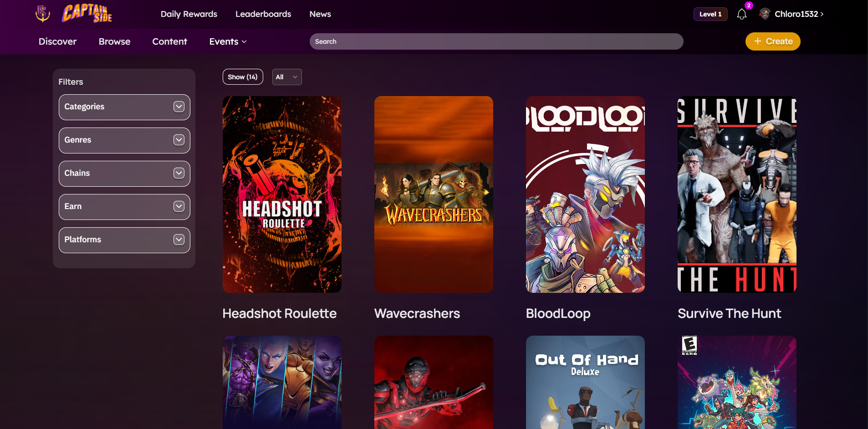Screen dimensions: 868x429
Task: Click the shield emblem logo icon
Action: click(43, 14)
